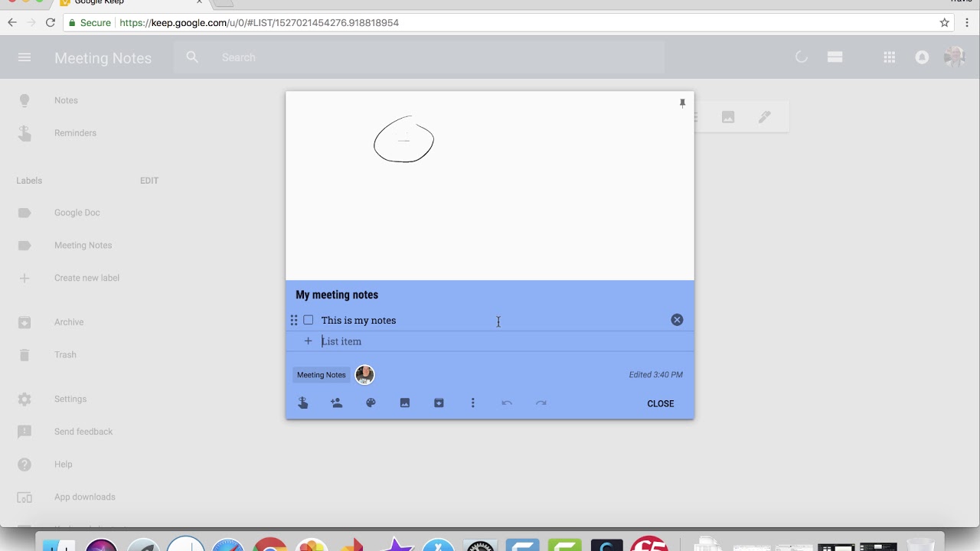Open Trash in the sidebar
980x551 pixels.
(x=65, y=355)
